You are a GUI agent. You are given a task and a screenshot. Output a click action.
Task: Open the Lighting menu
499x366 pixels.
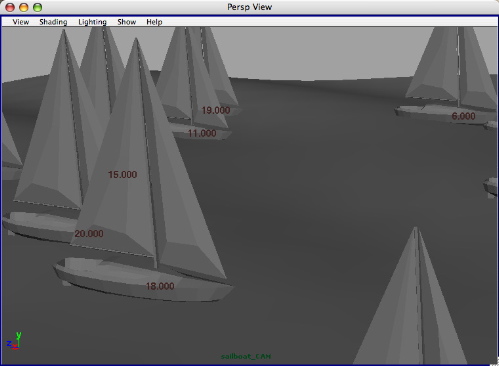92,22
